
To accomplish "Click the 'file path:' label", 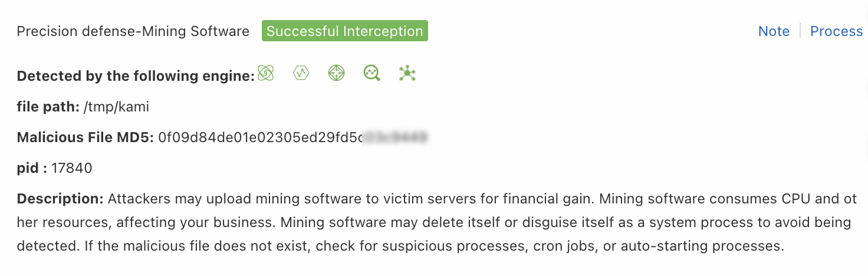I will click(x=48, y=107).
